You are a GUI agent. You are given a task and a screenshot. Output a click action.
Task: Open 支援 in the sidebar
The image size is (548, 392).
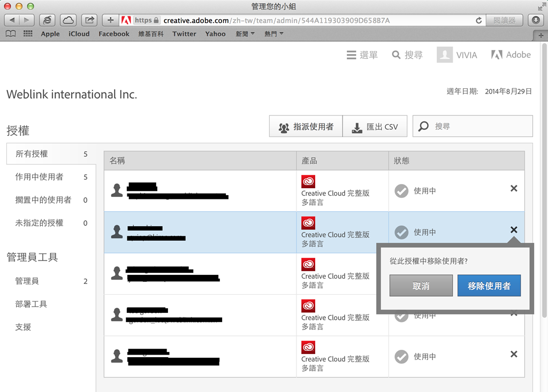[x=23, y=327]
